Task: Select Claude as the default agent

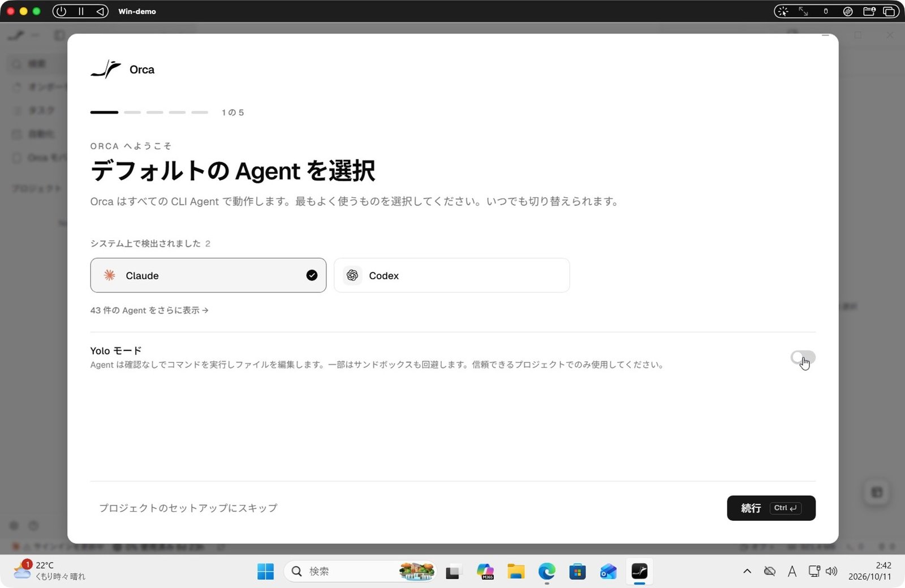Action: 208,275
